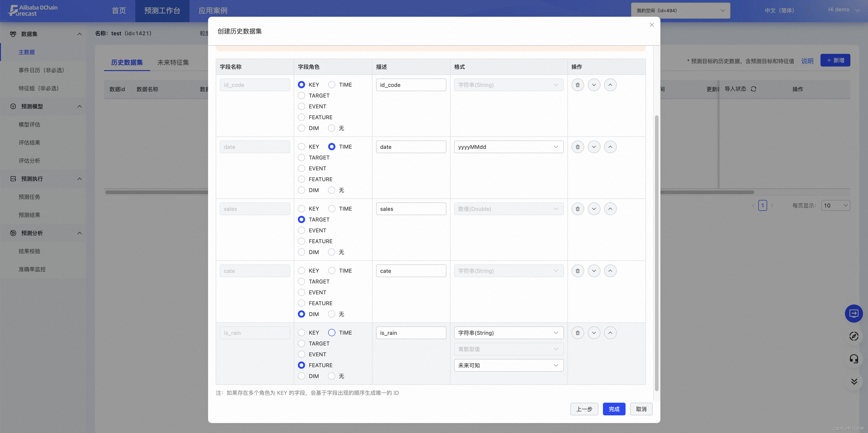Click the Alibaba DChain Forecast logo
Screen dimensions: 868x433
[33, 10]
